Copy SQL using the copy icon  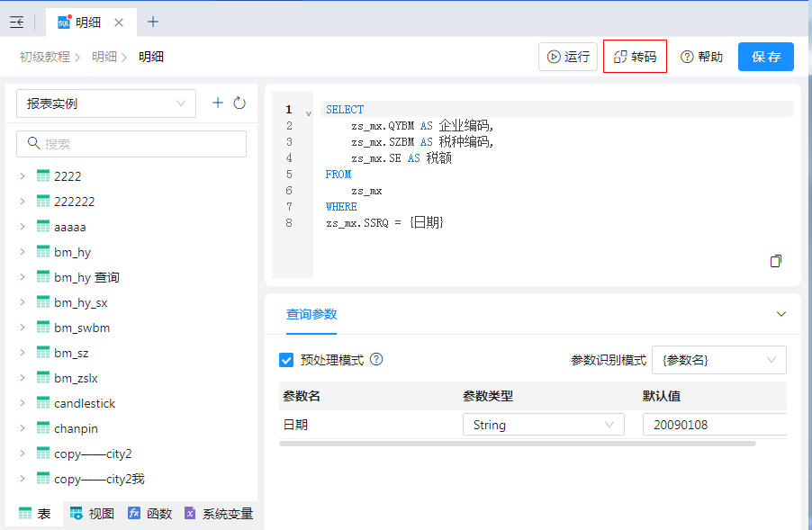(x=776, y=261)
